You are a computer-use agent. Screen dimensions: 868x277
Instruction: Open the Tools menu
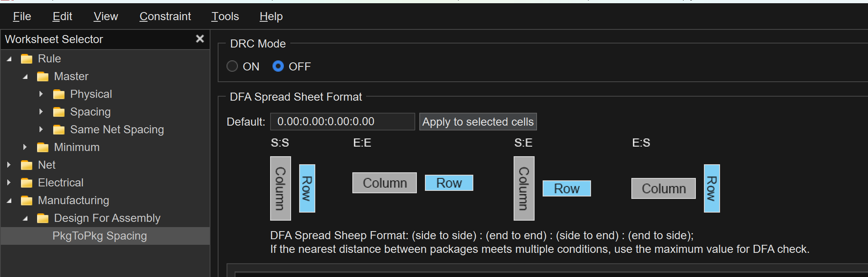tap(225, 17)
